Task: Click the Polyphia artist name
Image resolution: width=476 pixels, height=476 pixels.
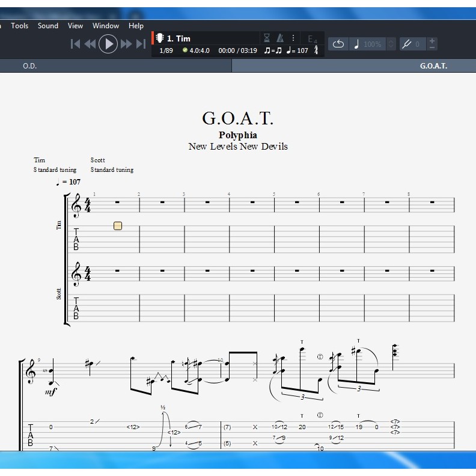Action: click(237, 135)
